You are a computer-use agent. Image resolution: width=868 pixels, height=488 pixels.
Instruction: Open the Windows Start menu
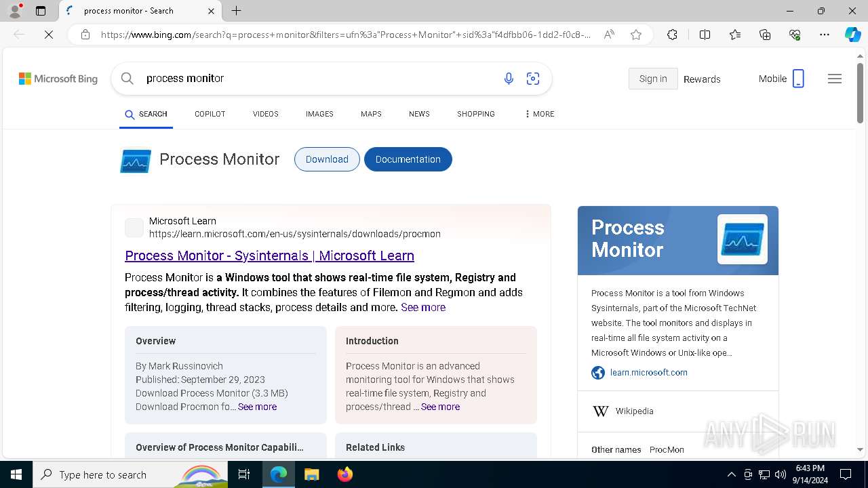(x=16, y=474)
